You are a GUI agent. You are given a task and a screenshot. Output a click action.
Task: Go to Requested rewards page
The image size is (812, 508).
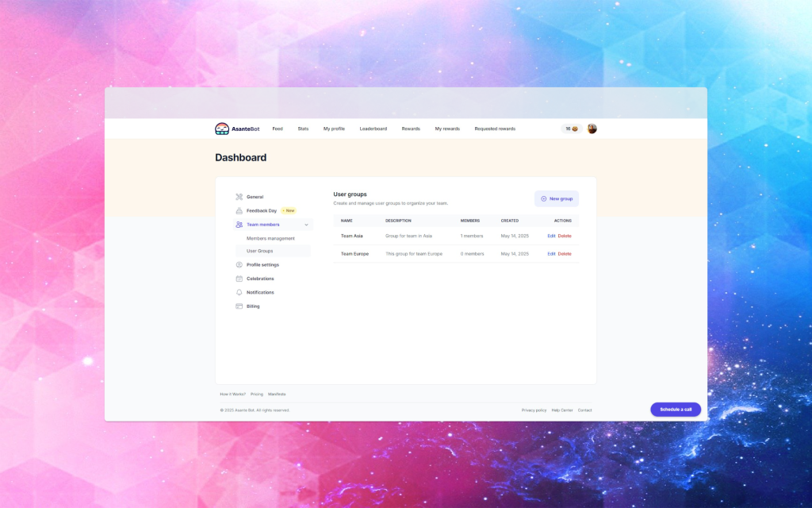coord(495,129)
